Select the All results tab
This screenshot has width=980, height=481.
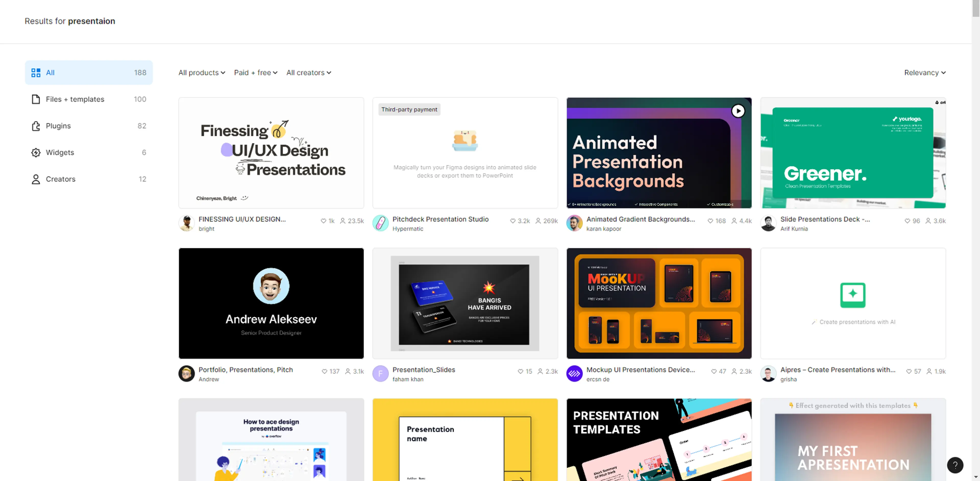[x=89, y=73]
